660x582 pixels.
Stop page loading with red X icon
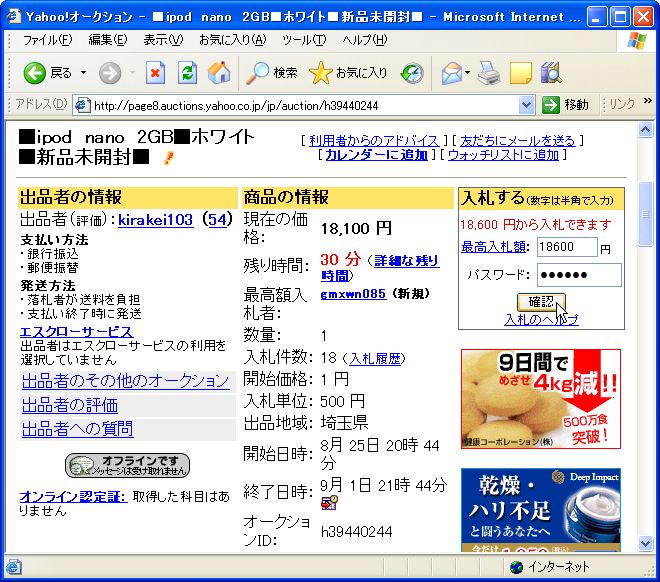coord(155,73)
